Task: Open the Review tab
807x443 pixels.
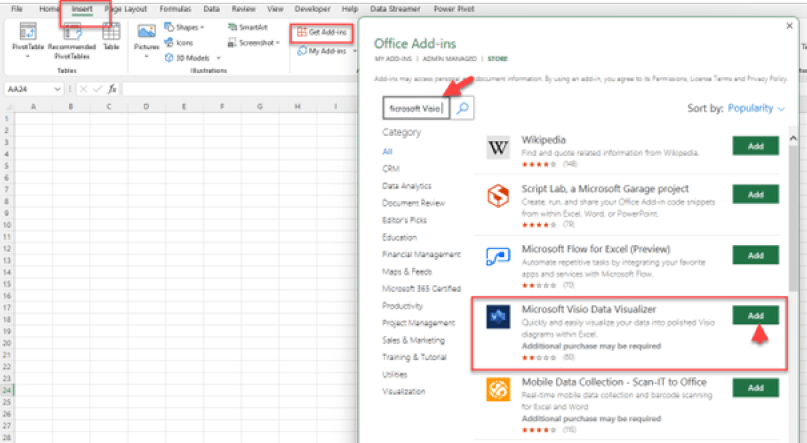Action: coord(243,9)
